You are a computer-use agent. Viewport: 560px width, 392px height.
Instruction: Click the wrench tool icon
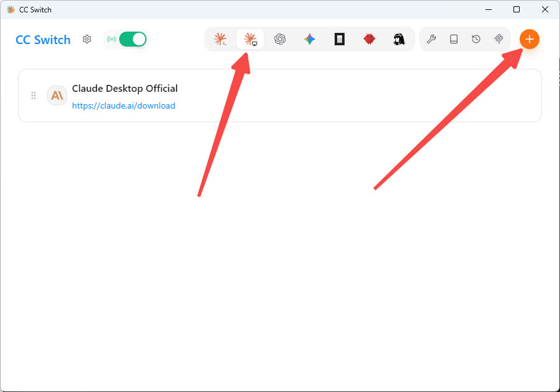tap(431, 39)
